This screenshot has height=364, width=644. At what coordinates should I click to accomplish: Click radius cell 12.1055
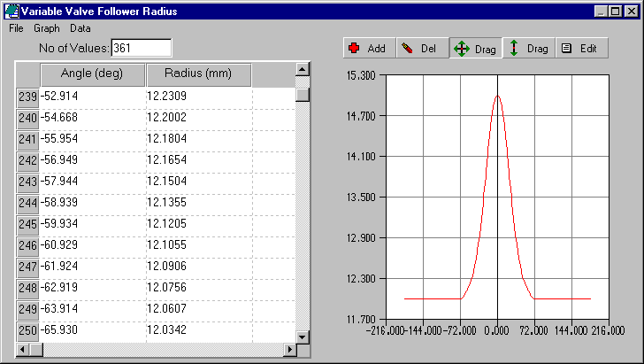click(199, 246)
